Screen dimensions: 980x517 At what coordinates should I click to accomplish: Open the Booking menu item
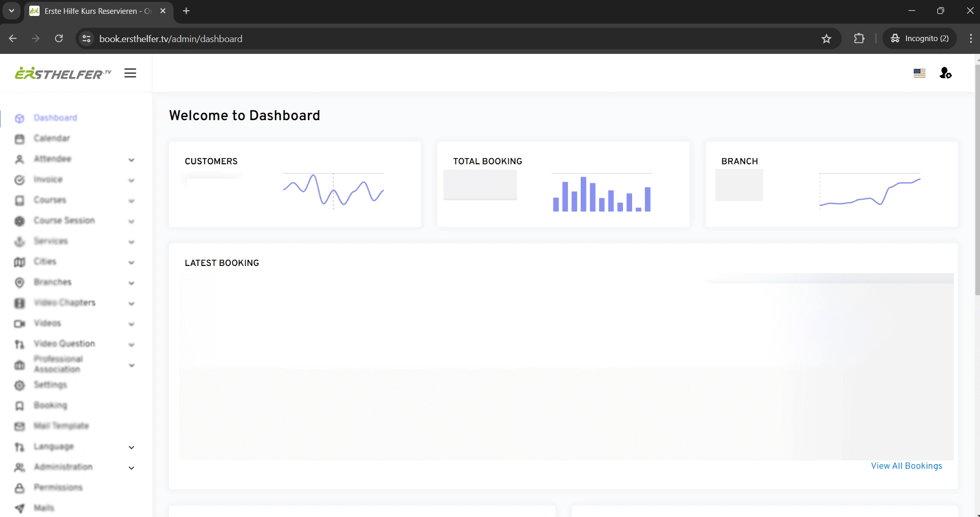(50, 405)
